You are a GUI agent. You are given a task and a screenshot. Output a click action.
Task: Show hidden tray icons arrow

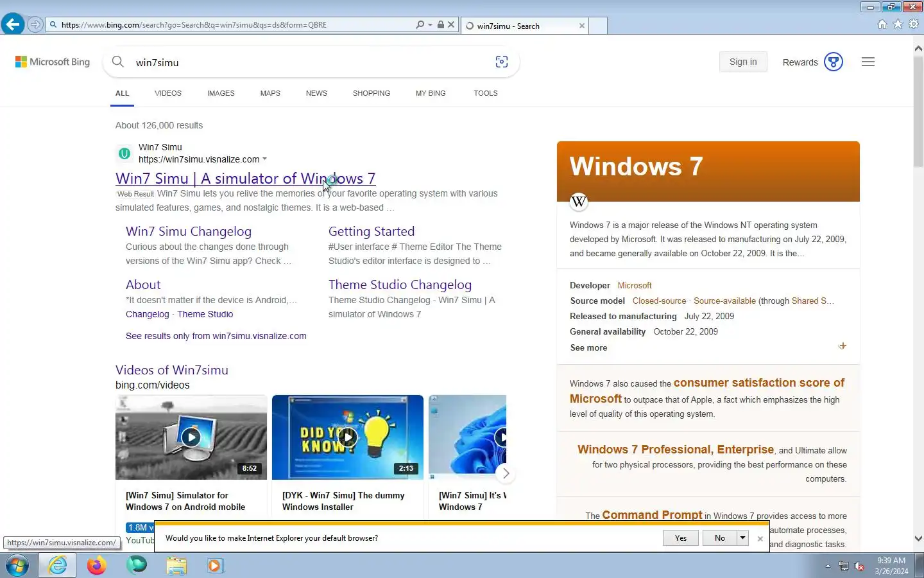[828, 566]
